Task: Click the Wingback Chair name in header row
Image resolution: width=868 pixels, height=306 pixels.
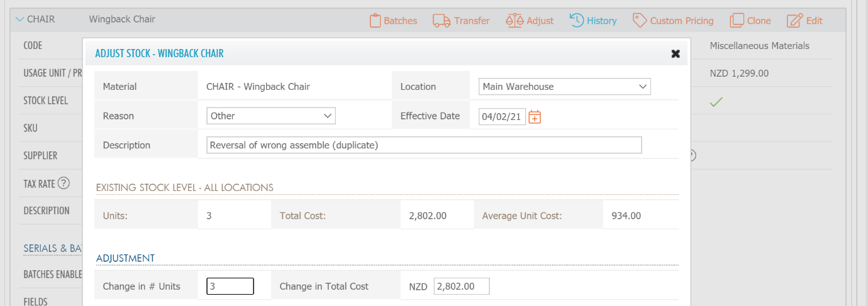Action: click(122, 19)
